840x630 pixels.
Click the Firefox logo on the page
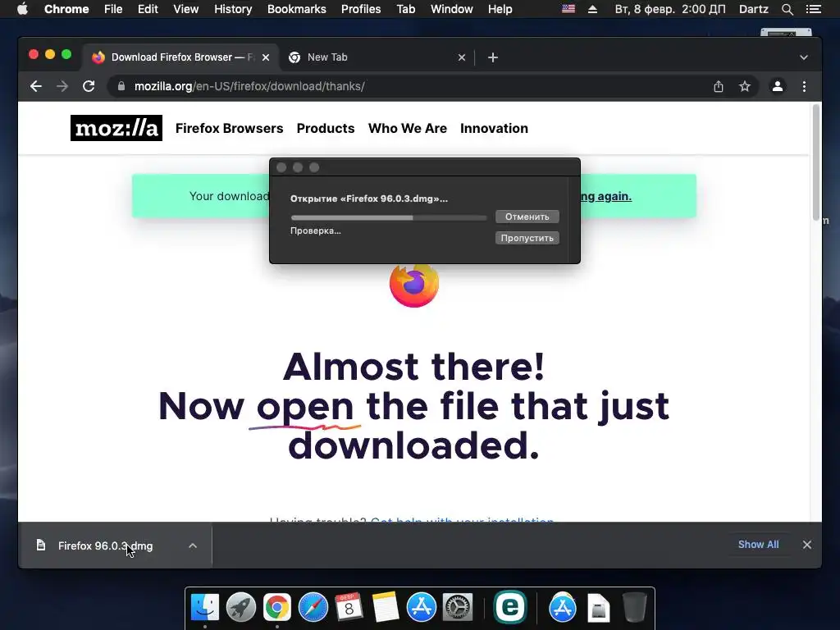coord(414,285)
